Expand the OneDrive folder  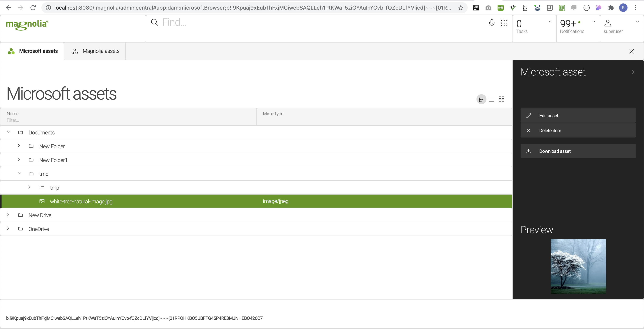tap(8, 229)
